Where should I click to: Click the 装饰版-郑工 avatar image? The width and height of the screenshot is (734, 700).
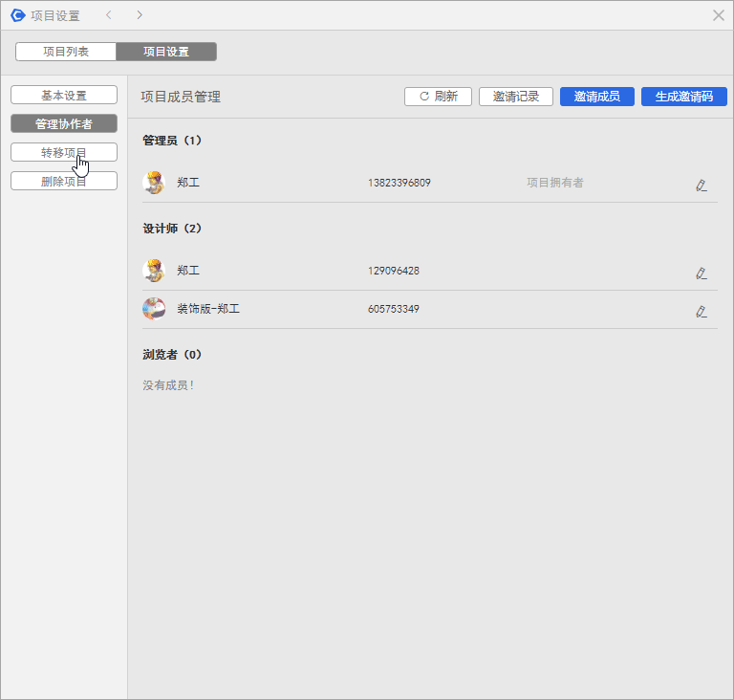pyautogui.click(x=154, y=309)
